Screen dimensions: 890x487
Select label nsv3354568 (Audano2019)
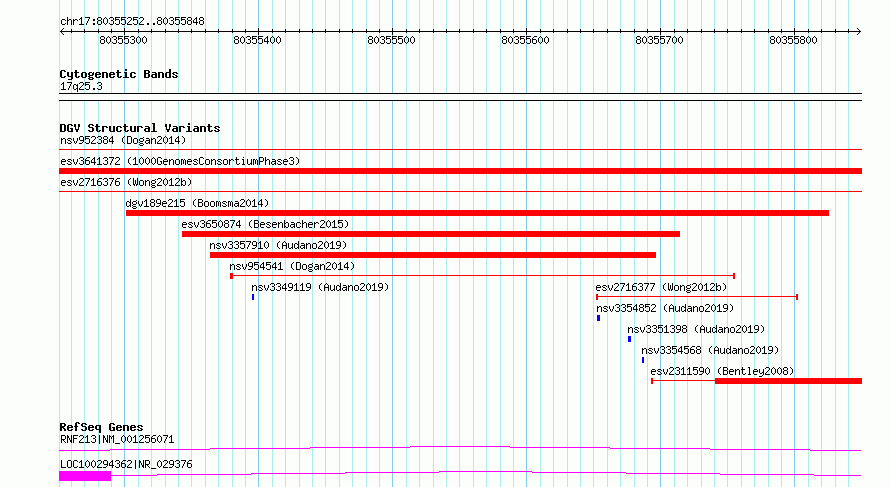point(710,350)
